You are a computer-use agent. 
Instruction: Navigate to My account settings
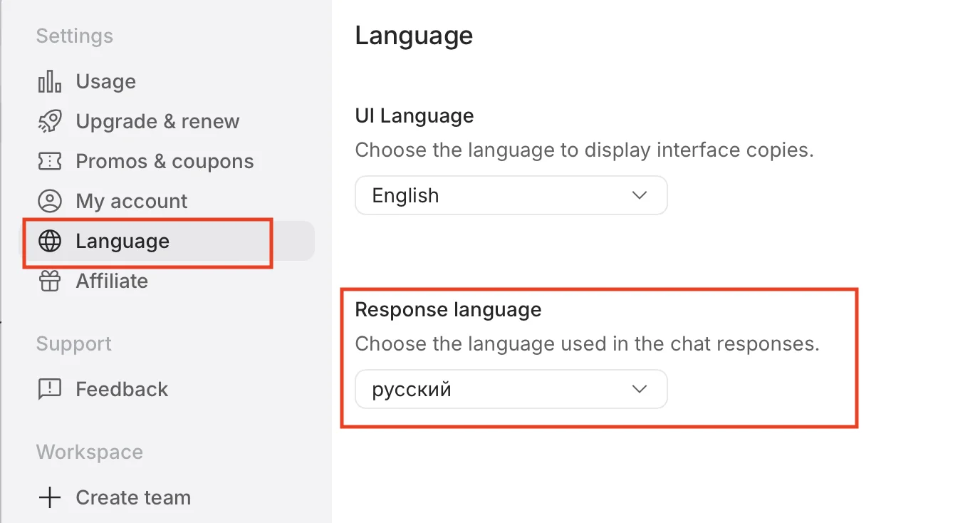point(132,202)
